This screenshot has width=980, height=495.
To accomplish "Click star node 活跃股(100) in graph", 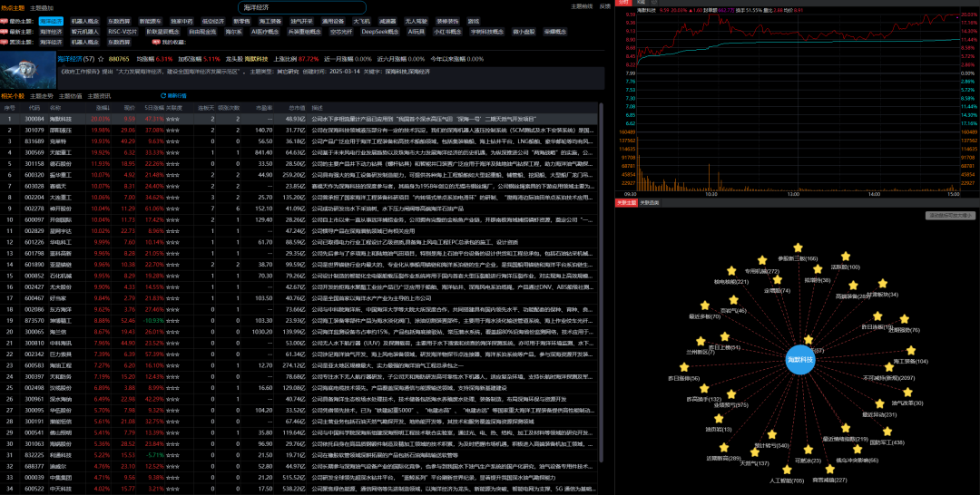I will [846, 257].
